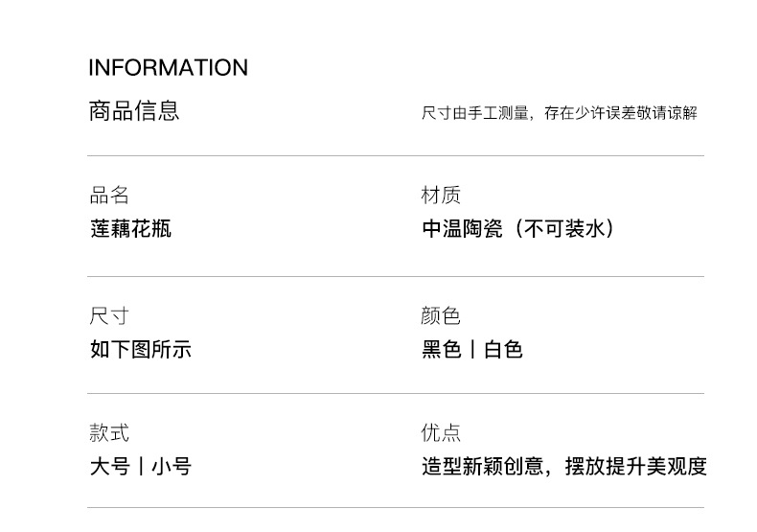Choose the 黑色 color option
Screen dimensions: 757x532
442,350
